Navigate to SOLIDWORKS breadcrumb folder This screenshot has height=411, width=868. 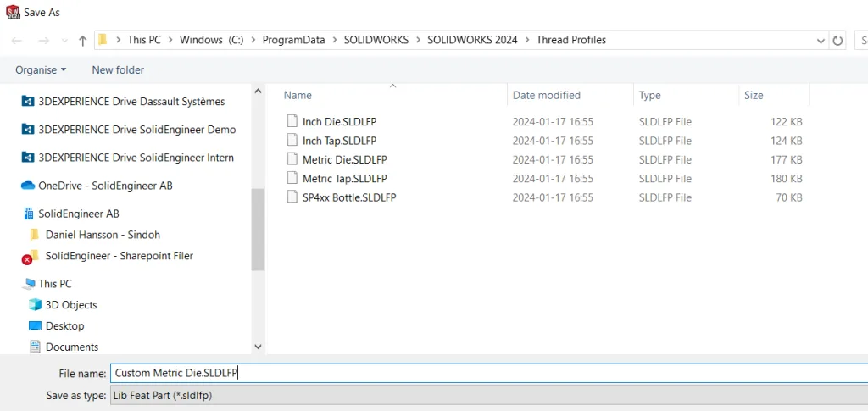[376, 40]
